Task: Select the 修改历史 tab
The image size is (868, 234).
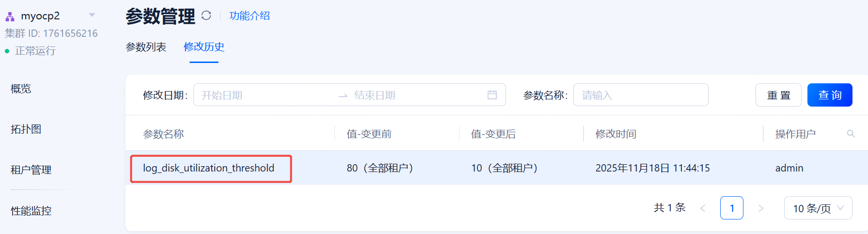Action: (x=204, y=47)
